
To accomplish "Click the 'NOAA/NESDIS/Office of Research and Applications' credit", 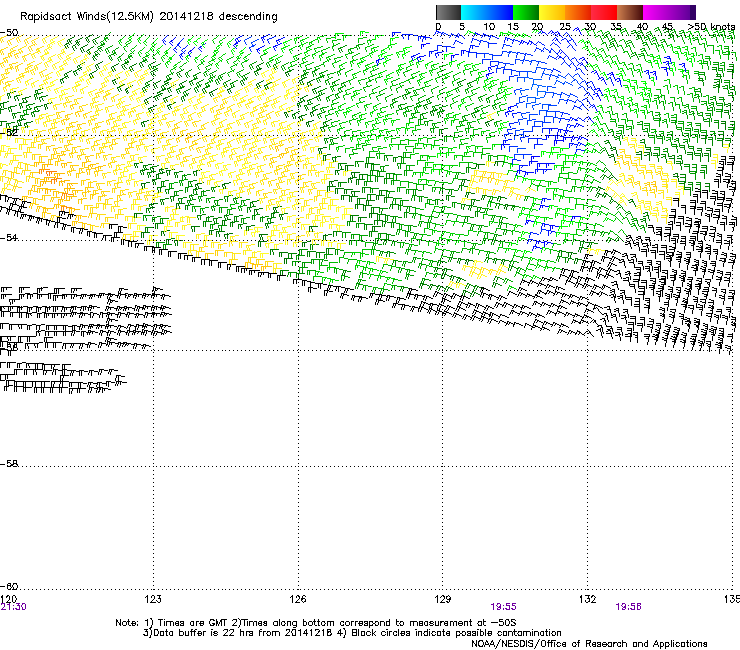I will [x=589, y=644].
